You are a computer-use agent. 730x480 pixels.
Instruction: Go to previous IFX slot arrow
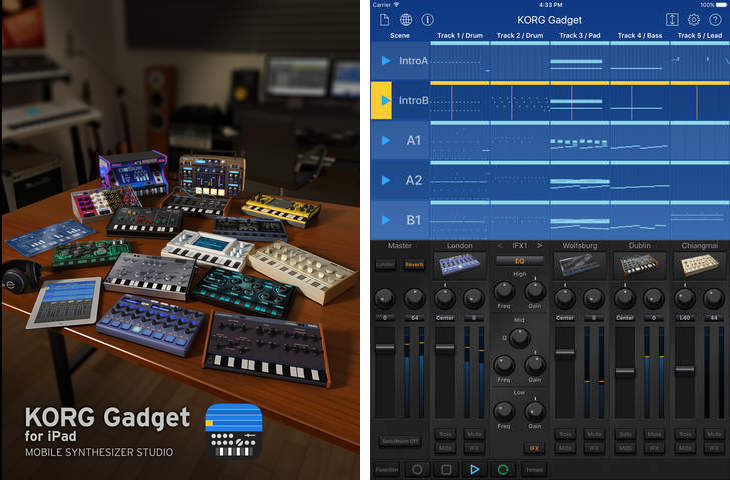click(x=500, y=245)
